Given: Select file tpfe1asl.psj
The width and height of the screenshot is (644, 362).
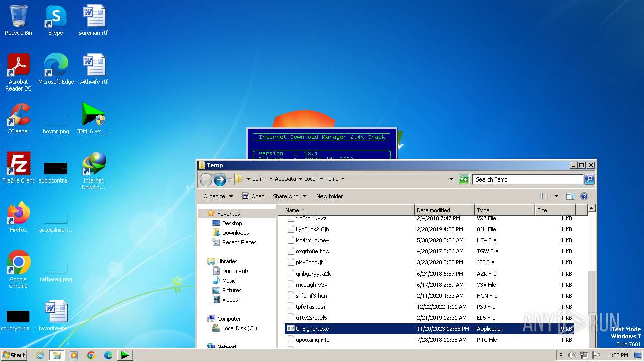Looking at the screenshot, I should [310, 307].
